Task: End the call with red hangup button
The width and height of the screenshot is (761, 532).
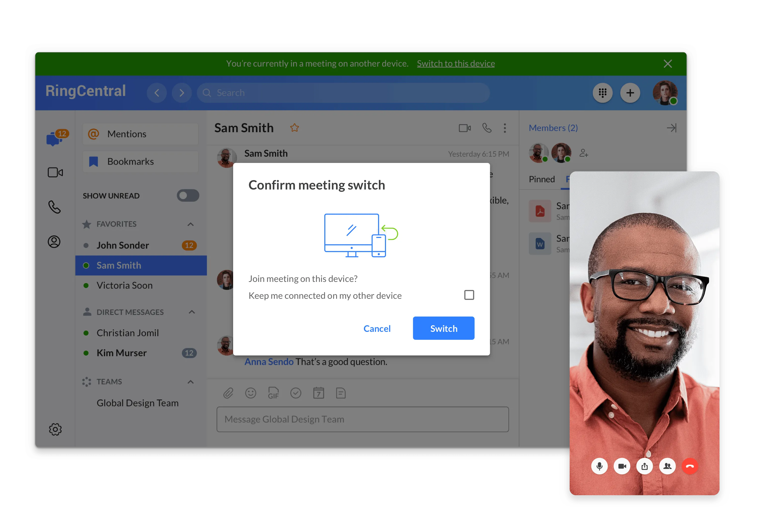Action: click(690, 466)
